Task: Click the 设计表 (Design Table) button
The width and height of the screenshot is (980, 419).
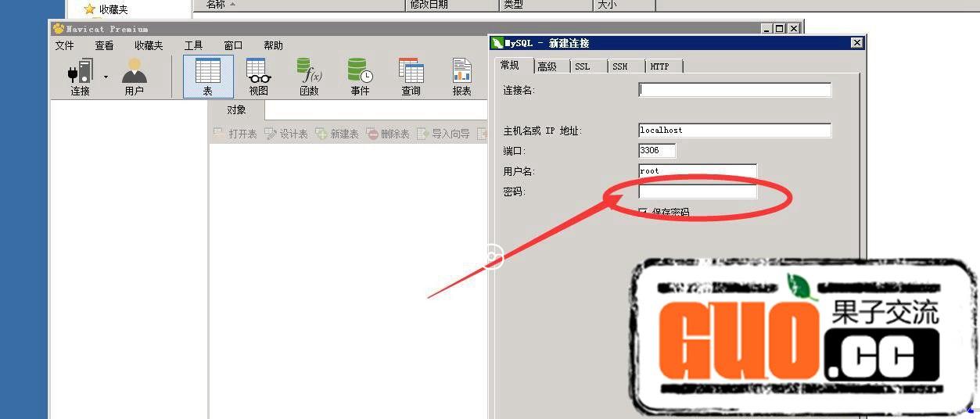Action: 286,134
